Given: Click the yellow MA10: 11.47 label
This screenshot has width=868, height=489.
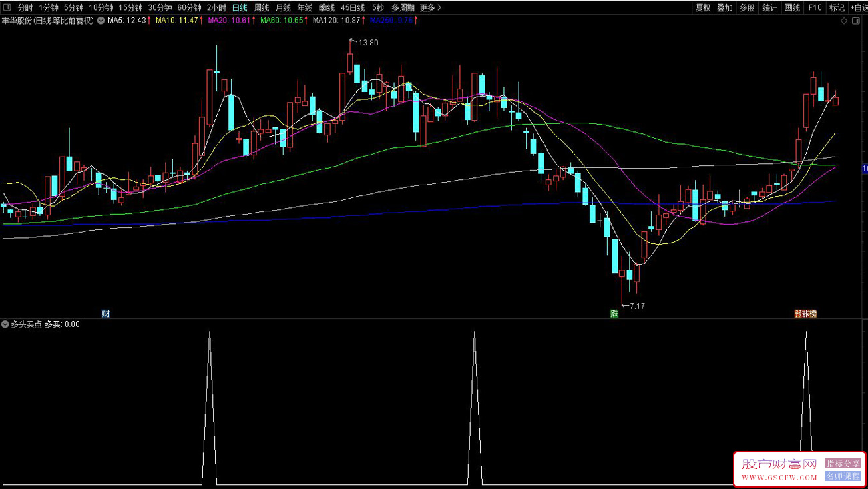Looking at the screenshot, I should [x=177, y=21].
